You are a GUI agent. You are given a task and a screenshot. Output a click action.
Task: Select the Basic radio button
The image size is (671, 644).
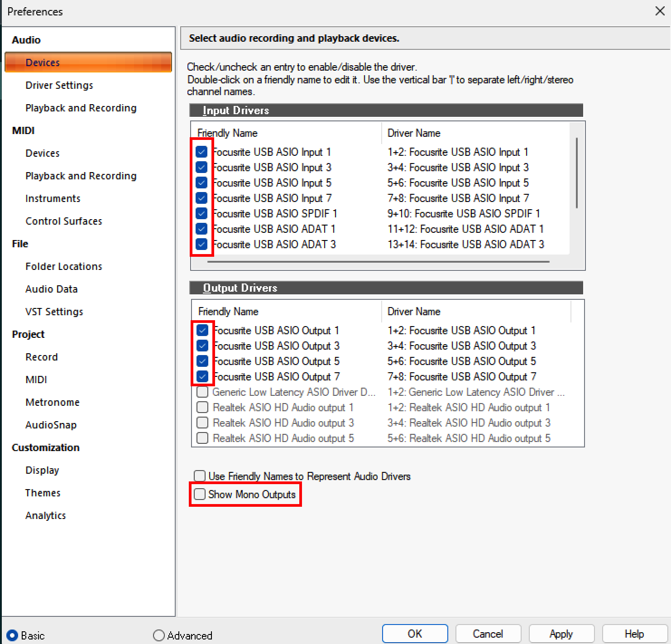pyautogui.click(x=13, y=635)
